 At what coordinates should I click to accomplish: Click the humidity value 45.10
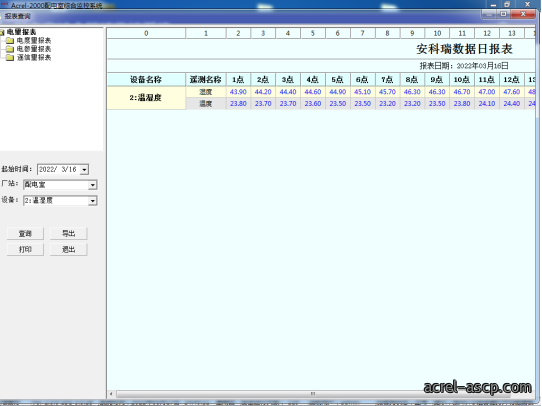pyautogui.click(x=363, y=92)
